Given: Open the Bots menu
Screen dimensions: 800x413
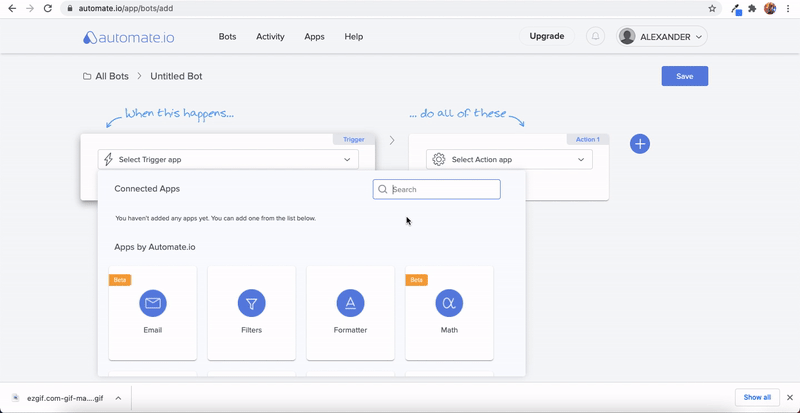Looking at the screenshot, I should (228, 37).
